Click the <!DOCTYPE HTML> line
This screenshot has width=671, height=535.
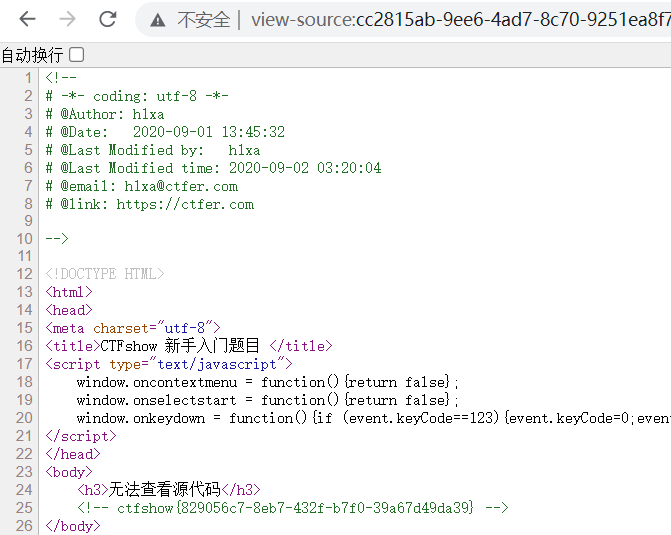(105, 273)
